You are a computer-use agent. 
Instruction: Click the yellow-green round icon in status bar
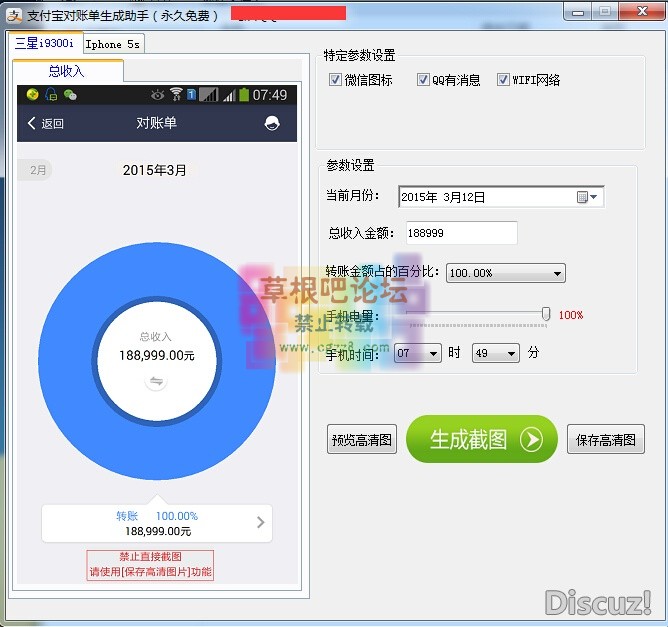32,94
